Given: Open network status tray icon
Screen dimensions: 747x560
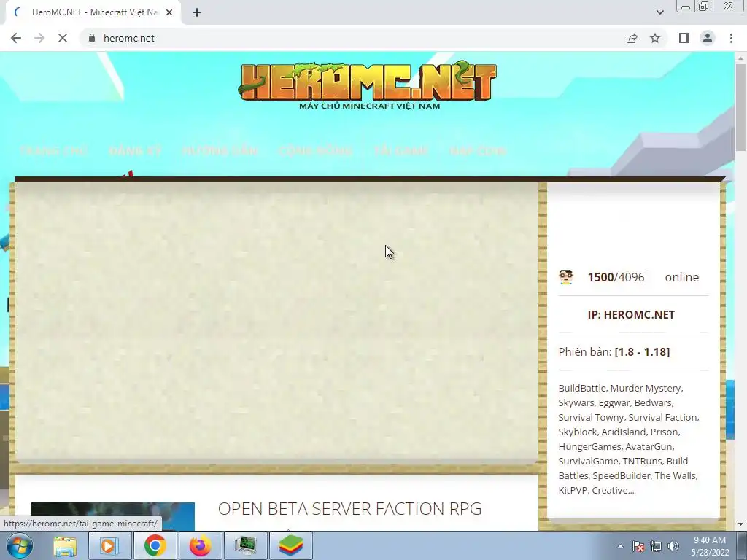Looking at the screenshot, I should (x=656, y=546).
